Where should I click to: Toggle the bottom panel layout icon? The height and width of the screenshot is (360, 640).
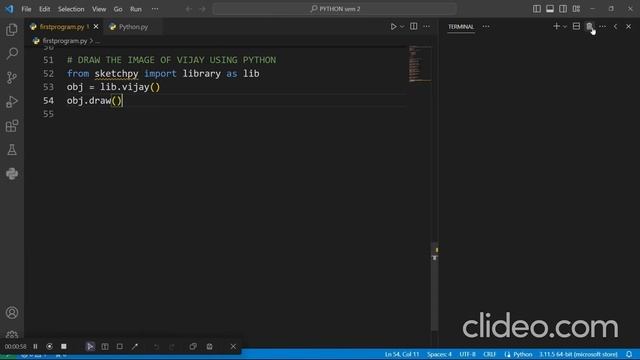pos(550,9)
